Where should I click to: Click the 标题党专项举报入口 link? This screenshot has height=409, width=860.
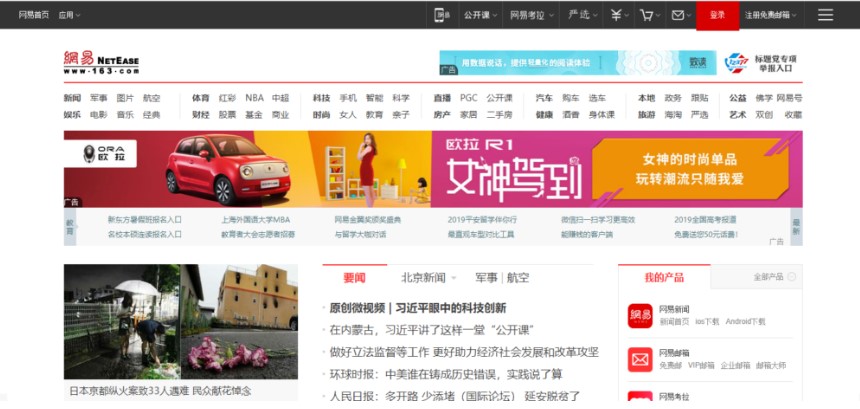[x=776, y=63]
